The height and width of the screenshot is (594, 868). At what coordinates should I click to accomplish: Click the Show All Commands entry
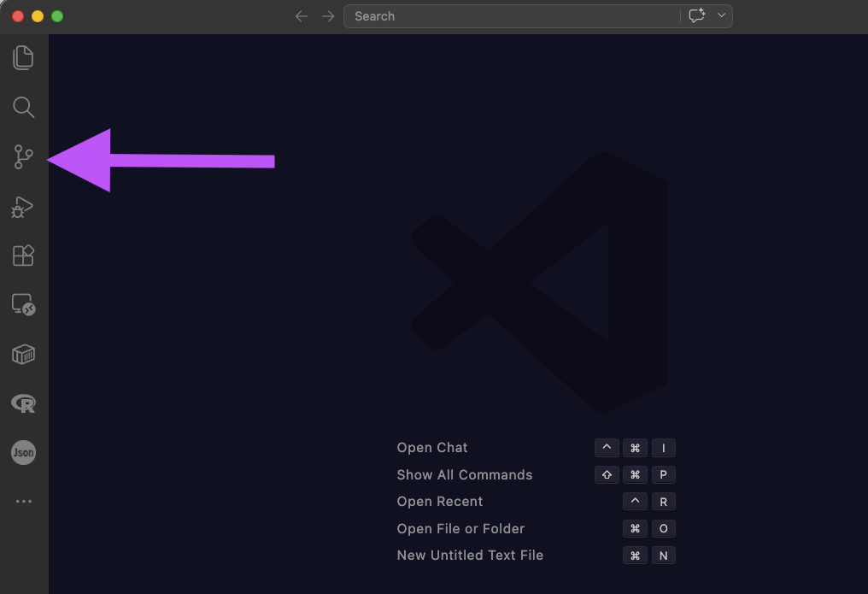point(465,474)
